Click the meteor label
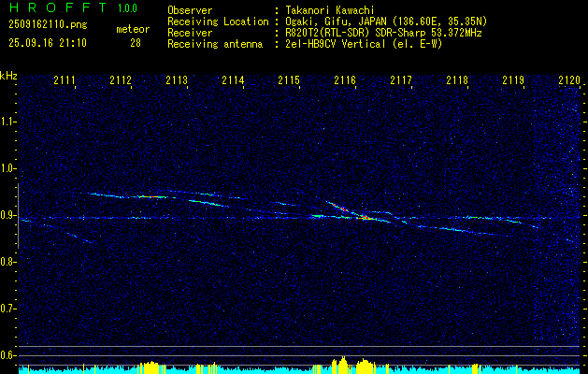Image resolution: width=588 pixels, height=374 pixels. click(133, 29)
